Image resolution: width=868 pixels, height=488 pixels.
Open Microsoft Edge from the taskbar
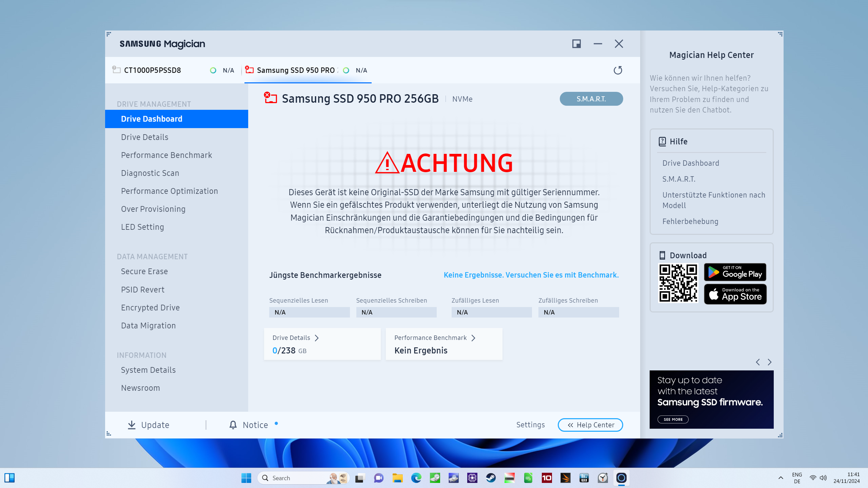click(x=416, y=478)
